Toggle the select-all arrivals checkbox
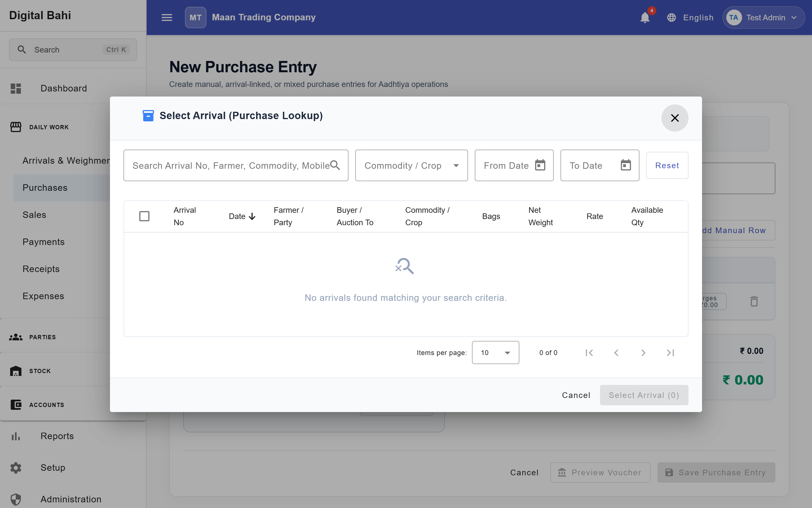This screenshot has height=508, width=812. coord(144,216)
